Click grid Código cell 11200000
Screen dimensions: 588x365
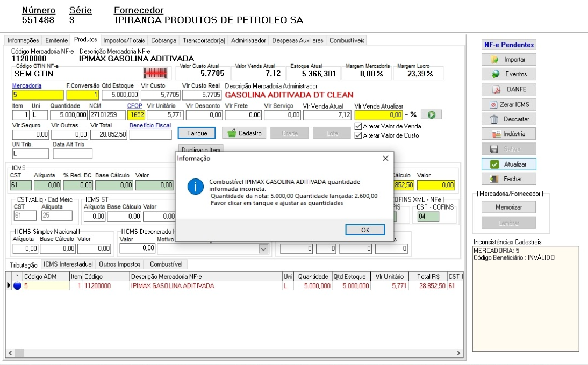click(x=106, y=286)
